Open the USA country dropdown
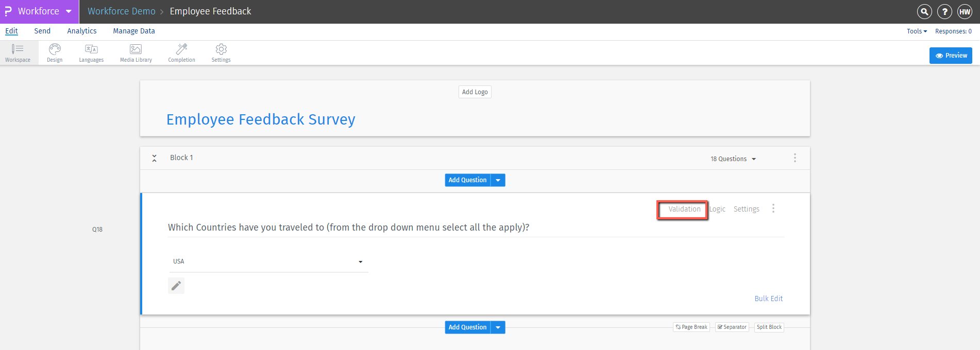The height and width of the screenshot is (350, 980). [268, 261]
